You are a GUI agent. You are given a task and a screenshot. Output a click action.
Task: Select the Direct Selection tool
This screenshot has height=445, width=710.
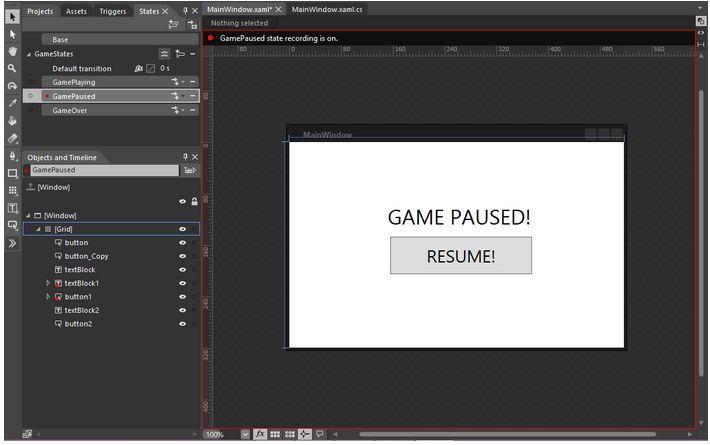tap(12, 34)
